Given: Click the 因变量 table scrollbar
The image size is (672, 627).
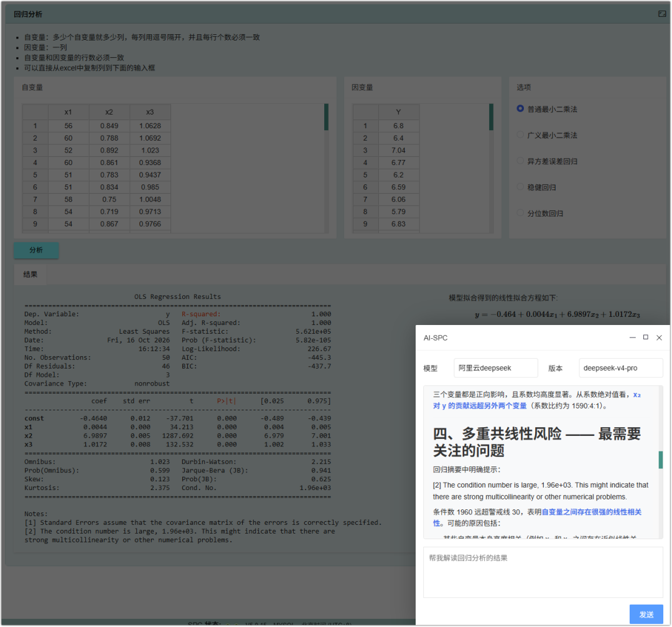Looking at the screenshot, I should [491, 116].
